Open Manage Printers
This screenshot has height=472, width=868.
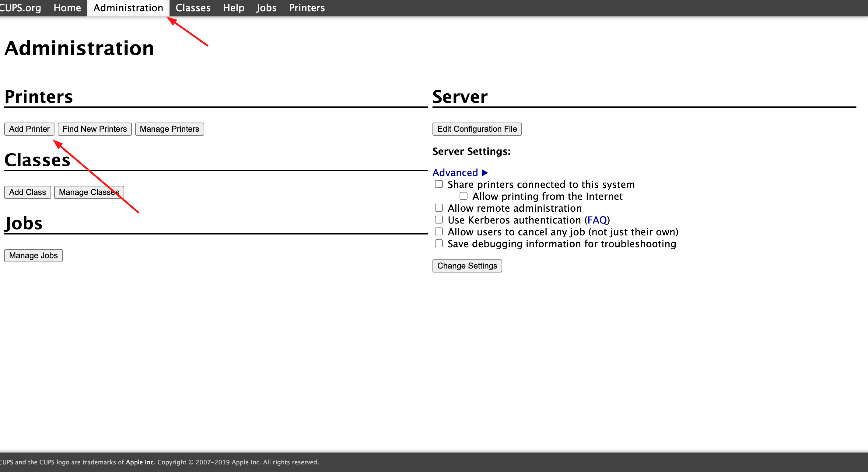(169, 129)
